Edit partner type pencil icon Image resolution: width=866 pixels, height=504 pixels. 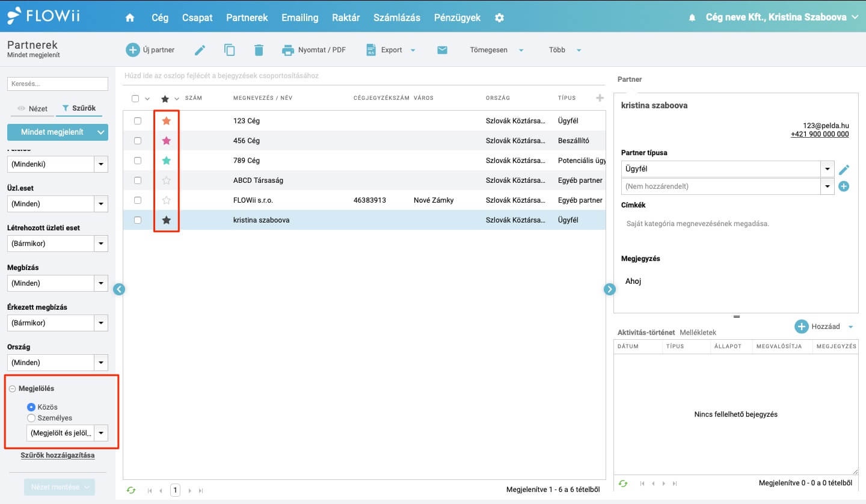tap(844, 170)
